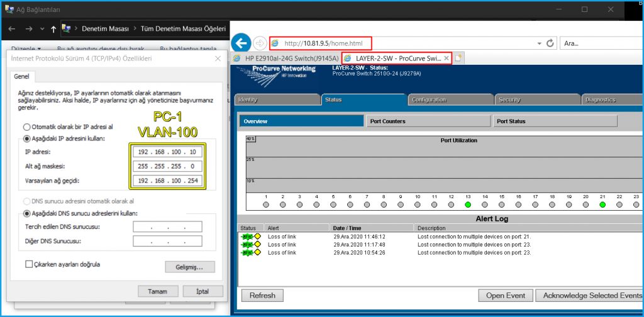644x317 pixels.
Task: Cancel IPv4 dialog with İptal
Action: (x=203, y=292)
